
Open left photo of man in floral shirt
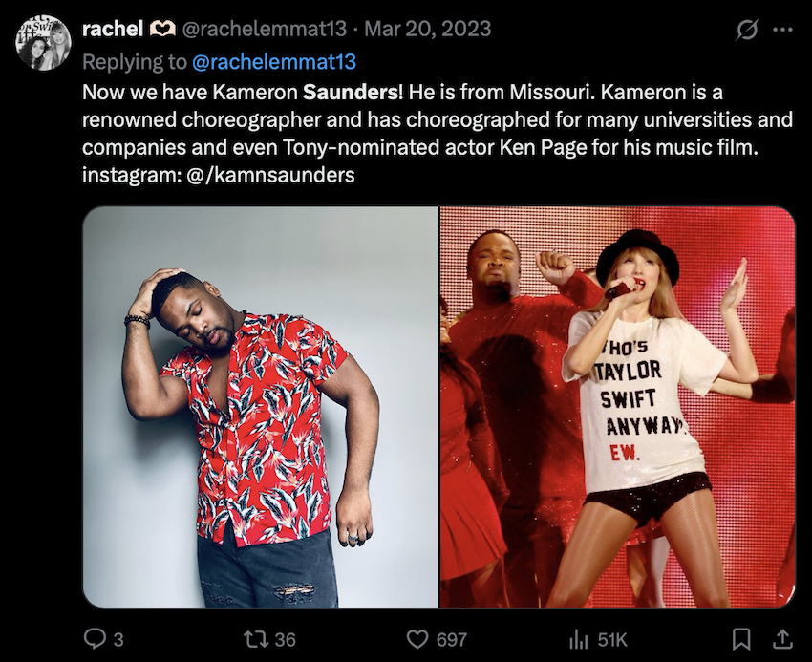click(260, 407)
